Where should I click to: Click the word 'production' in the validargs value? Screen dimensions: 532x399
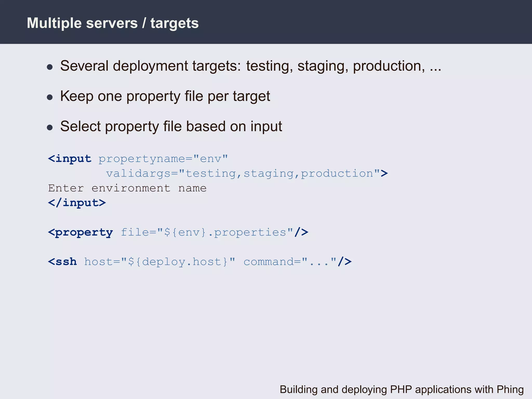click(337, 174)
